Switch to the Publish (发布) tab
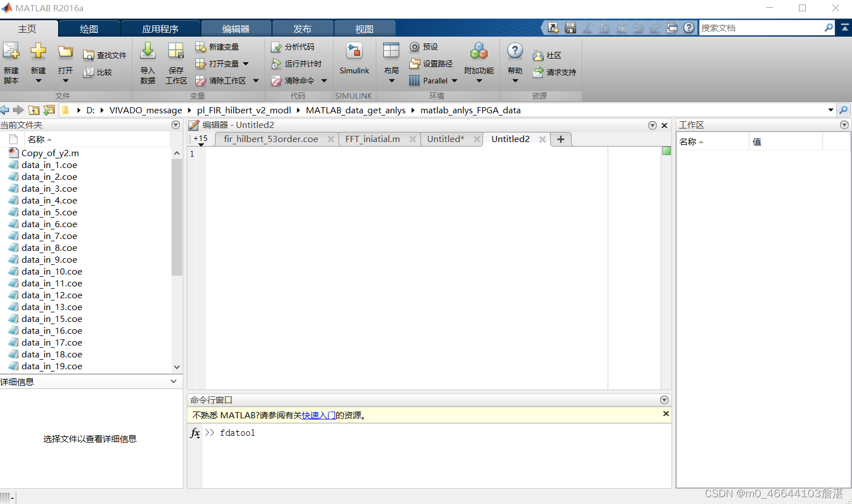The width and height of the screenshot is (852, 504). tap(302, 29)
